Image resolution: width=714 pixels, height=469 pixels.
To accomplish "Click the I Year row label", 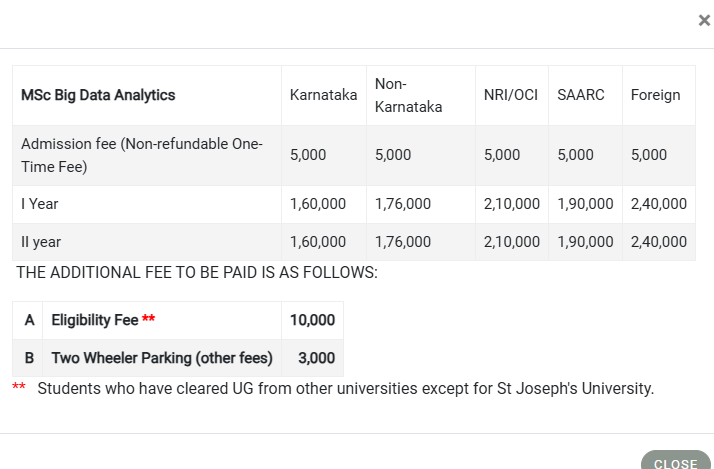I will [40, 204].
